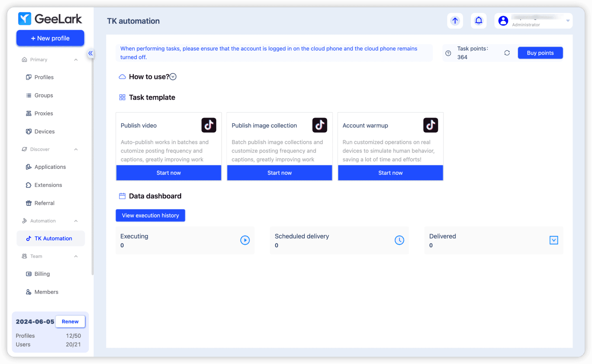Collapse the Automation sidebar section
The height and width of the screenshot is (364, 592).
pos(76,221)
